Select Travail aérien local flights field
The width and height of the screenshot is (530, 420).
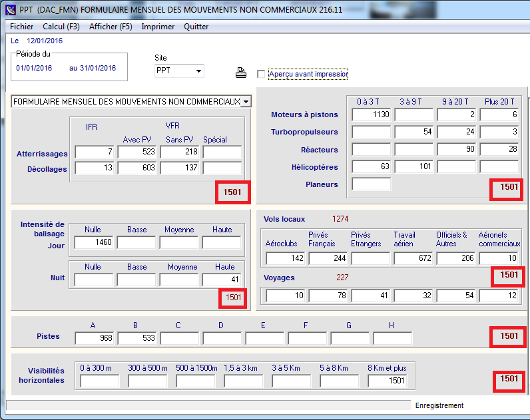[413, 258]
